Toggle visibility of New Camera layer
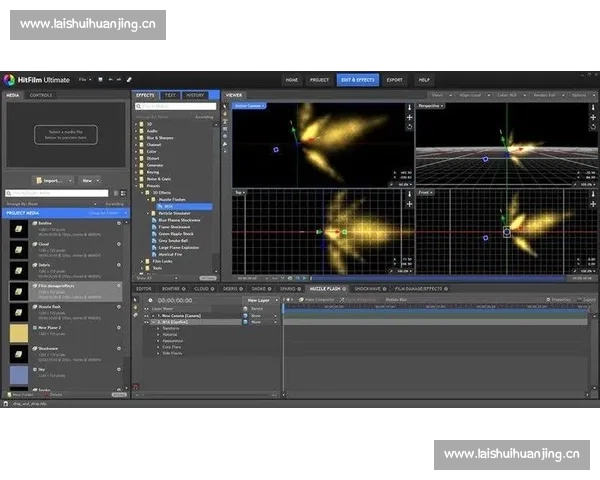Viewport: 600px width, 480px height. tap(136, 315)
